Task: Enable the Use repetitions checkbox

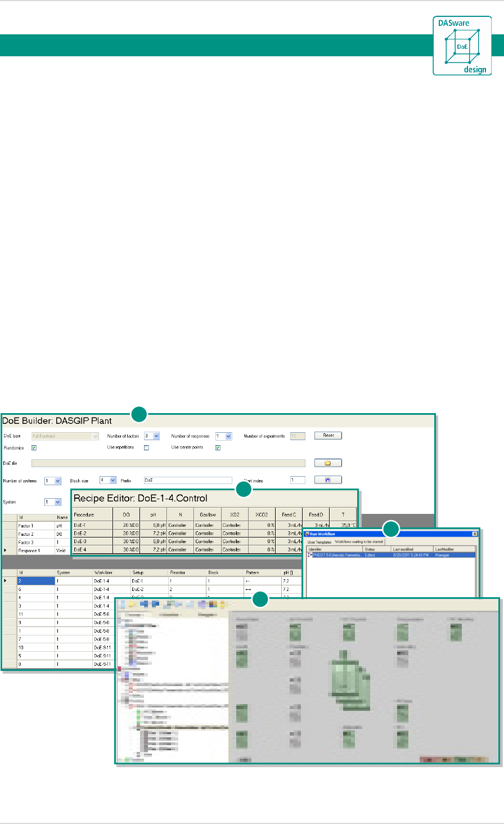Action: click(146, 447)
